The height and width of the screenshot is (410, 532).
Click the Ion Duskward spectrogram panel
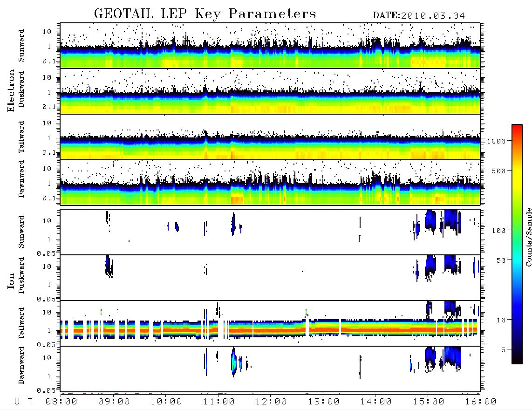tap(270, 278)
